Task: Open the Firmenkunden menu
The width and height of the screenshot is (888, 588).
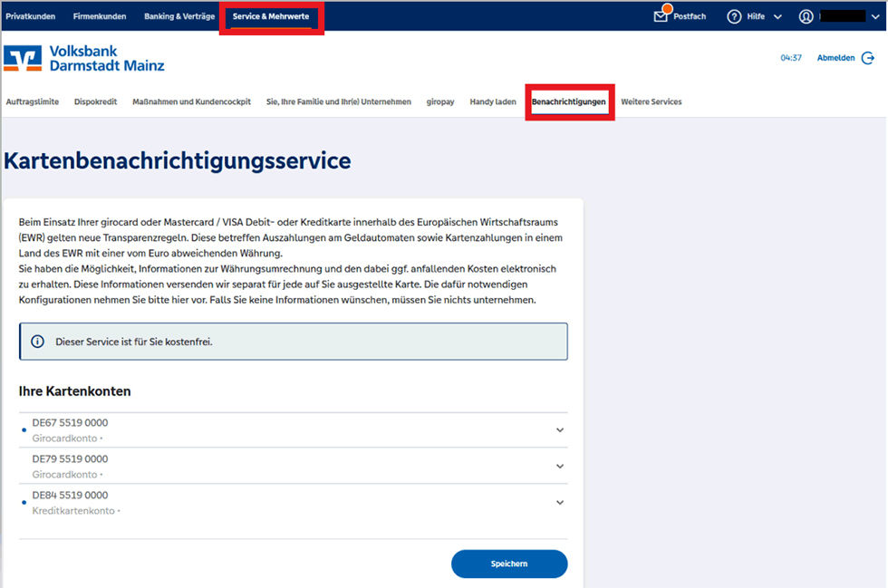Action: coord(100,16)
